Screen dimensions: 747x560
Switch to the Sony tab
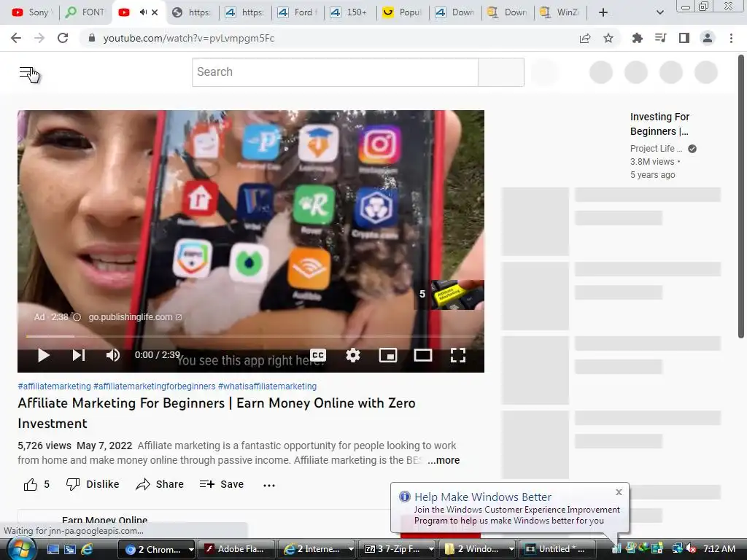32,12
